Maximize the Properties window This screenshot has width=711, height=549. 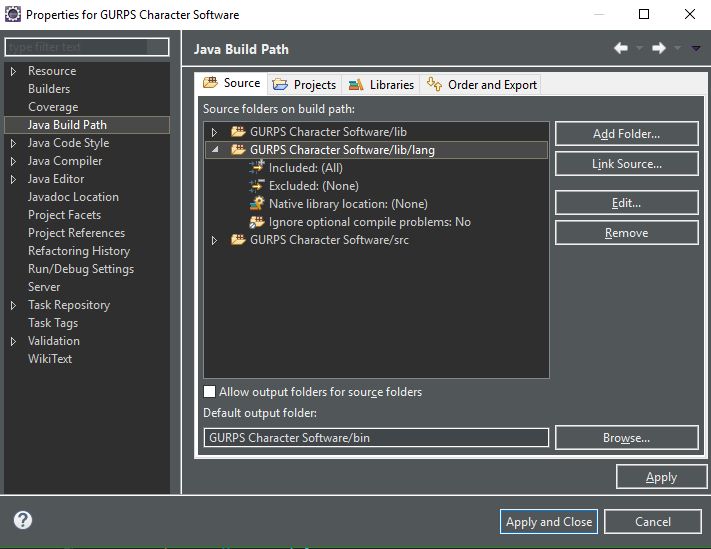[x=643, y=14]
